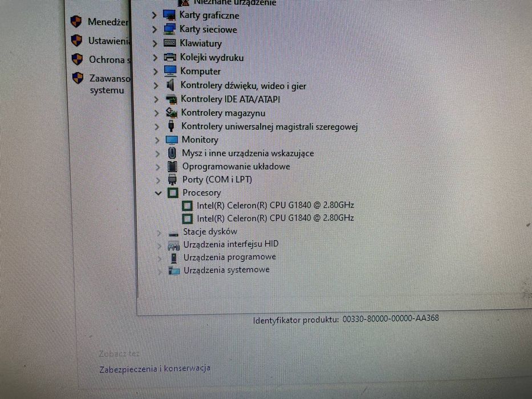
Task: Expand Kontrolery uniwersalnej magistrali szeregowej
Action: pyautogui.click(x=157, y=127)
